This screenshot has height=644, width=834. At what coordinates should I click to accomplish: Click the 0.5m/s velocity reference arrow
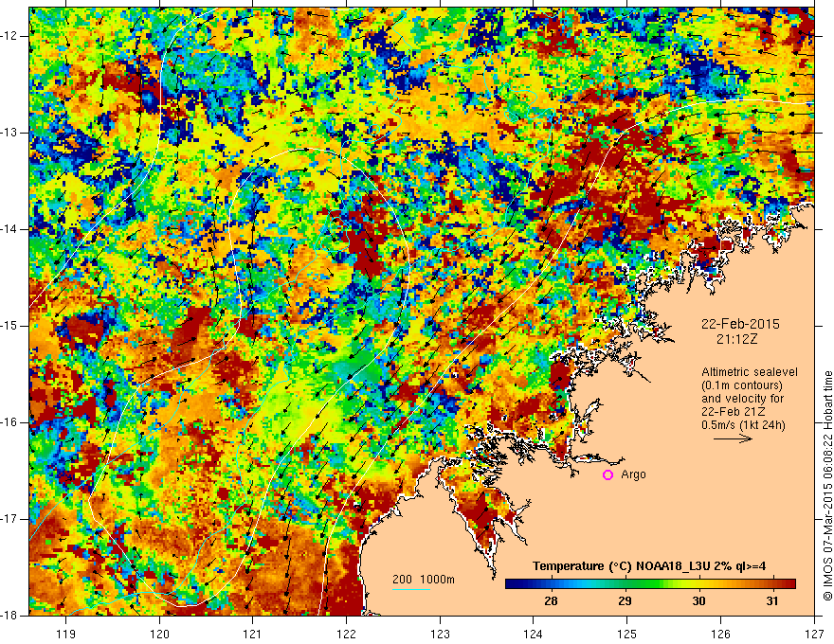click(733, 438)
